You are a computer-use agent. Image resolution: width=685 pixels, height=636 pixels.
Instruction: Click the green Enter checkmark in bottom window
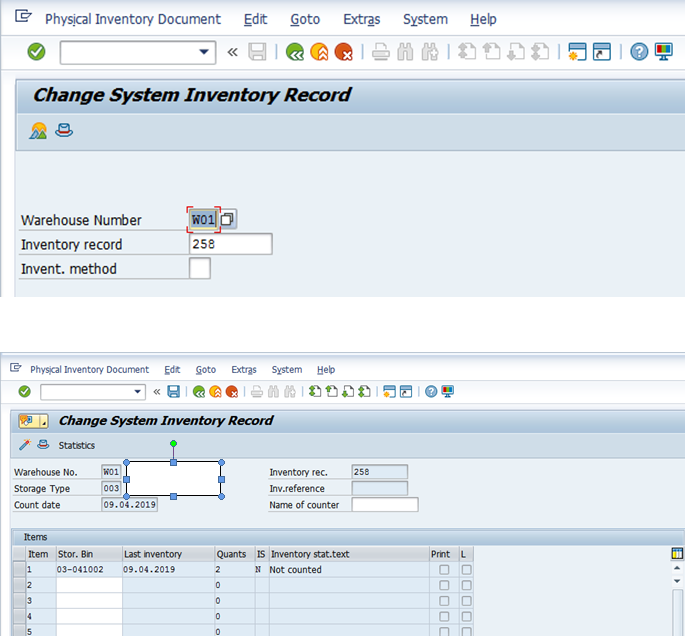pos(24,391)
